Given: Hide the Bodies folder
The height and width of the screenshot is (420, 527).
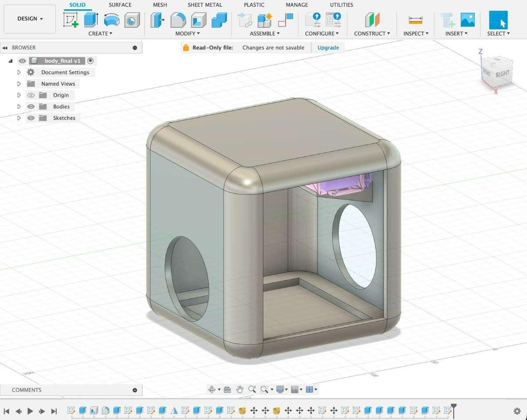Looking at the screenshot, I should [x=31, y=107].
